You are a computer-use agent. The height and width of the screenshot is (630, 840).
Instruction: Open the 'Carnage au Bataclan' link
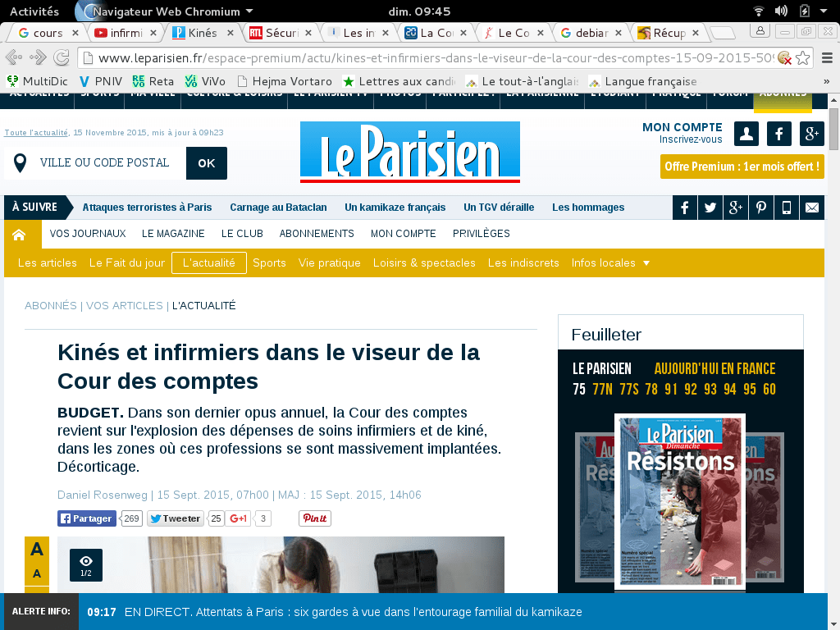(x=279, y=208)
